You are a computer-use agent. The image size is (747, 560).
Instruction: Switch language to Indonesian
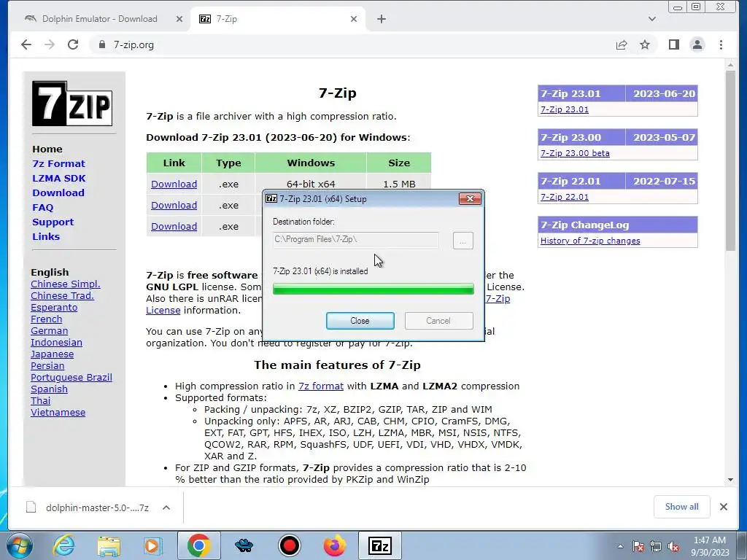click(x=56, y=343)
